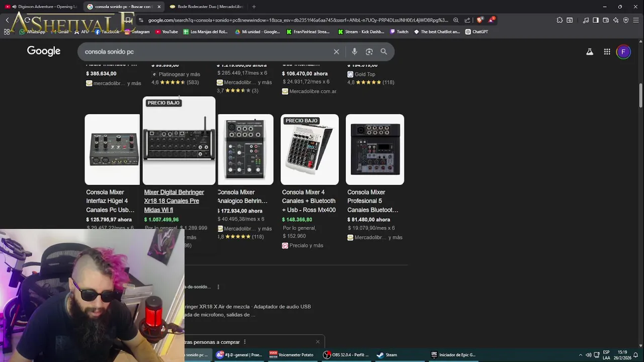Open the browser hamburger main menu
Screen dimensions: 644x362
[636, 20]
